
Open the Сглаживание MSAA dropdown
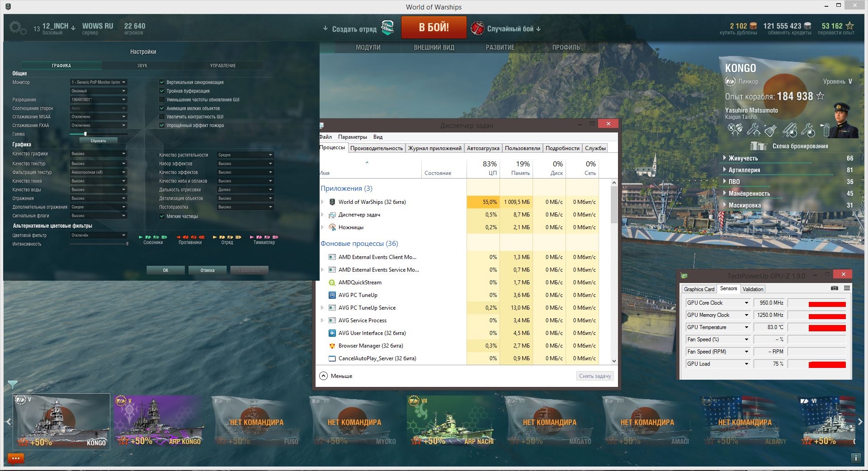click(x=98, y=117)
